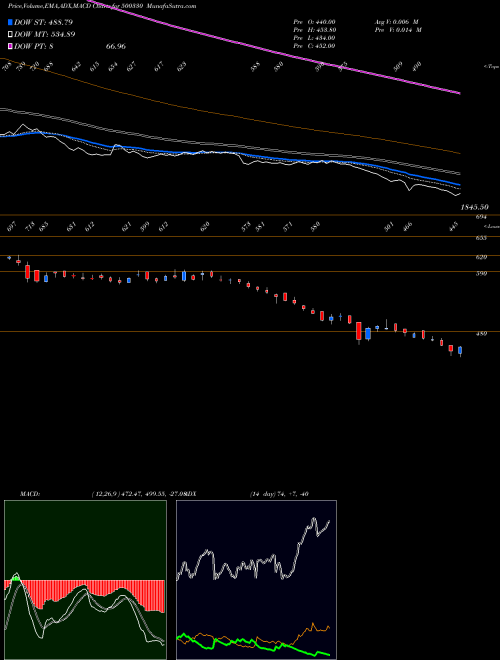Click the green line in ADX panel

click(x=253, y=642)
